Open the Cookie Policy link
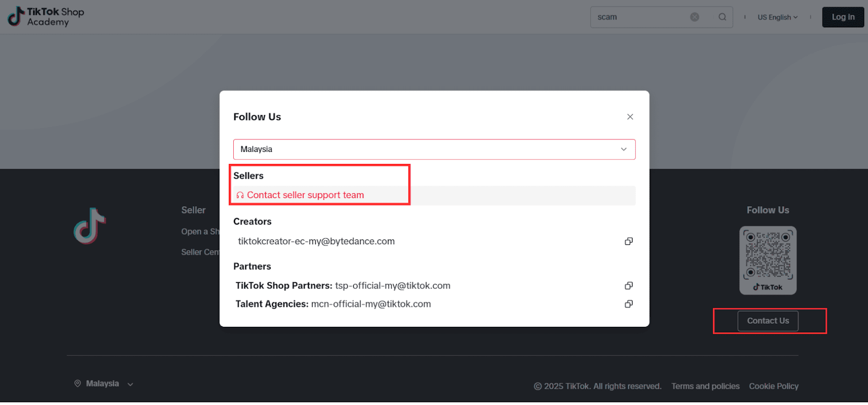 pyautogui.click(x=774, y=386)
